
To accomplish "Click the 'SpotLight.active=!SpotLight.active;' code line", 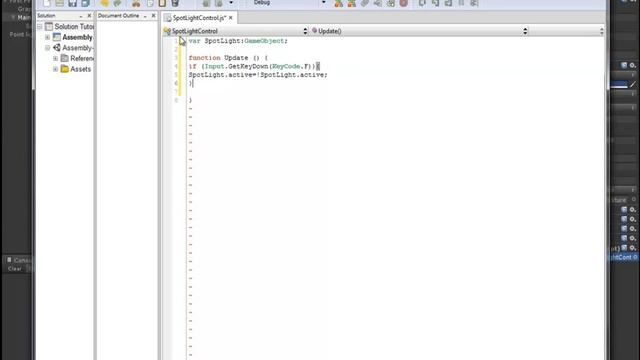I will pos(258,75).
